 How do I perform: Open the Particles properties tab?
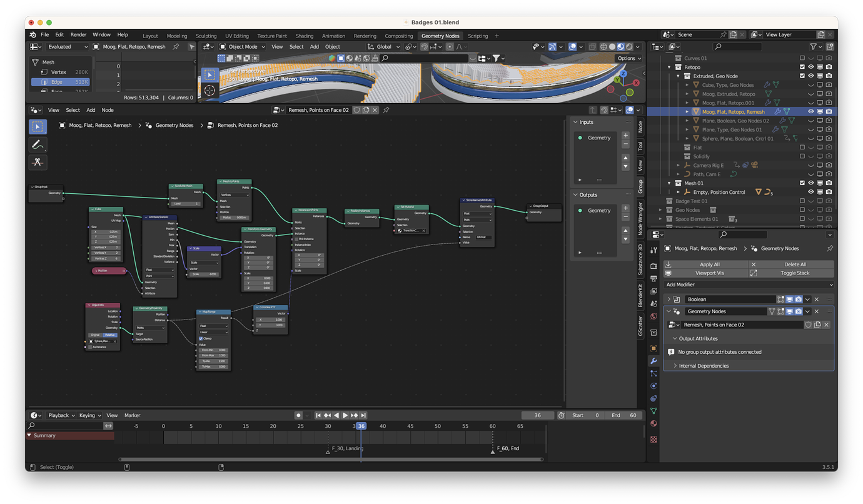click(x=654, y=373)
